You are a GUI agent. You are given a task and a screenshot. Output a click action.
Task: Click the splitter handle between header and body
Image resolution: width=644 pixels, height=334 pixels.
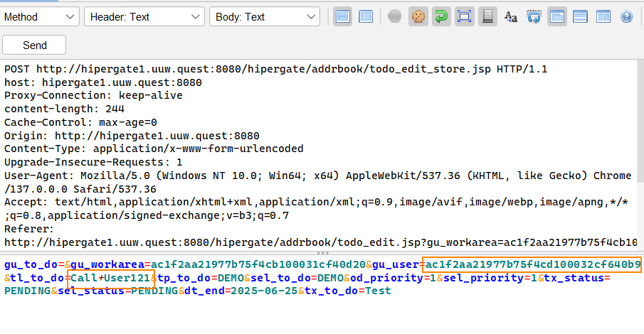322,252
